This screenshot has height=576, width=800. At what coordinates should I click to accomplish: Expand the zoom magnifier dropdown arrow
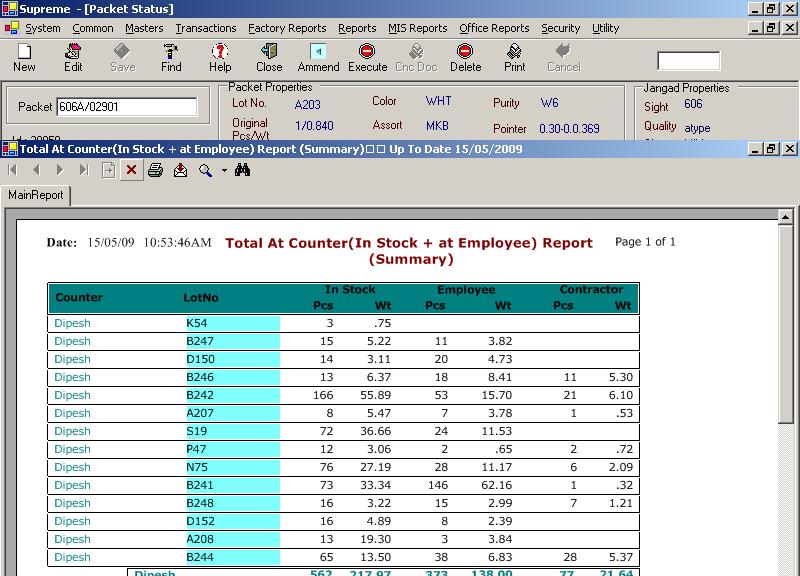point(224,171)
